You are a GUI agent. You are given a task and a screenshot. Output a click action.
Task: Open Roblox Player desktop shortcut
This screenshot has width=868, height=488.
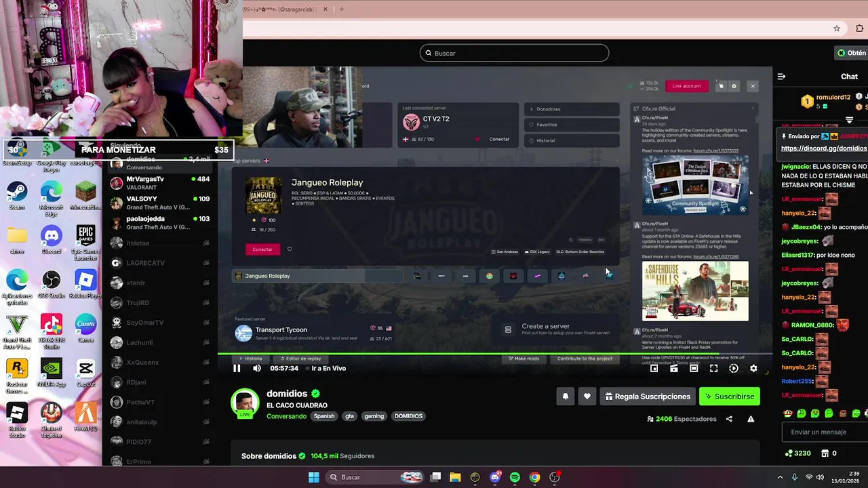pyautogui.click(x=85, y=284)
